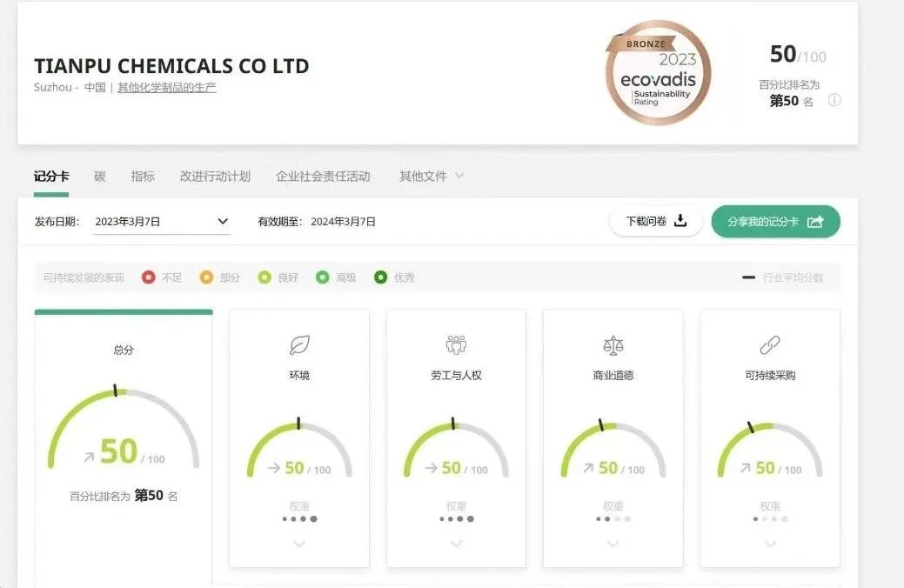The image size is (904, 588).
Task: Click the scales icon for 商业道德
Action: (613, 344)
